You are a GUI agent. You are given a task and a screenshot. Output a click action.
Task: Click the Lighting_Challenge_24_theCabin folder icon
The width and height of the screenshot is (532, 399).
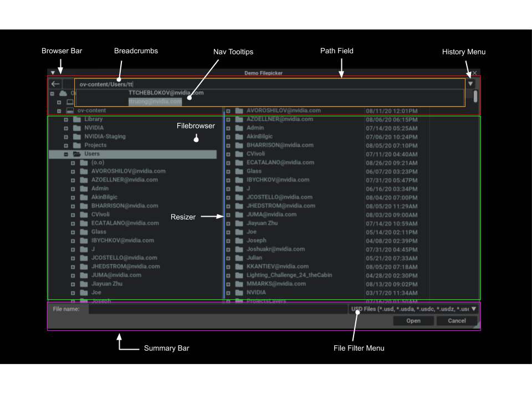click(x=239, y=275)
